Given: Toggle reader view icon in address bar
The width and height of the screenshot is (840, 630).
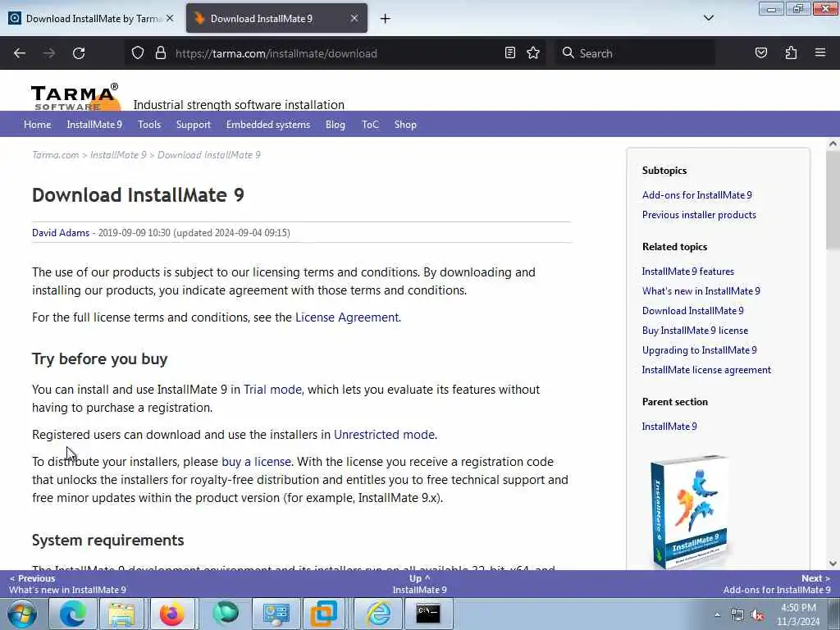Looking at the screenshot, I should tap(510, 52).
